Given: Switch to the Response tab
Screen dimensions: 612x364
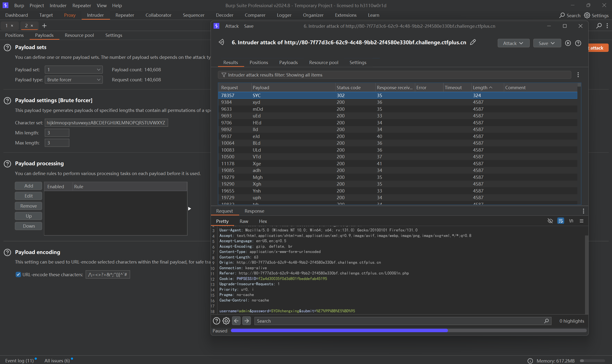Looking at the screenshot, I should (x=254, y=211).
